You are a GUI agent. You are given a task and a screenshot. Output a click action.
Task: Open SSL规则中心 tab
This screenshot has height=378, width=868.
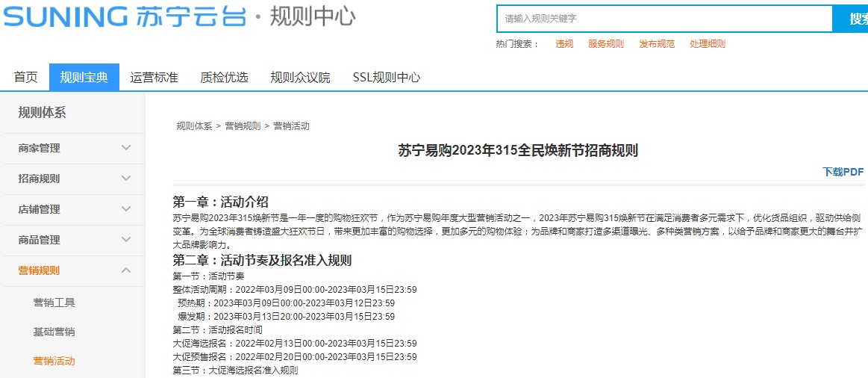[386, 77]
